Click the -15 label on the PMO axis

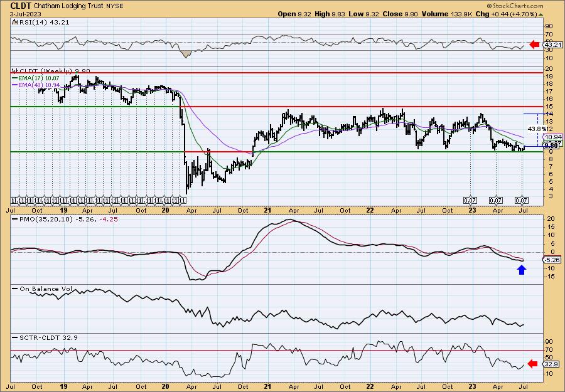[x=550, y=277]
